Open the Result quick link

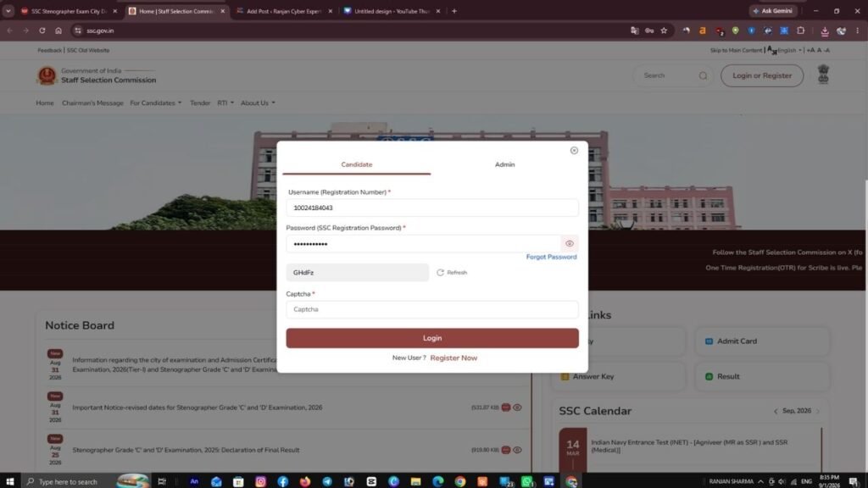[762, 376]
